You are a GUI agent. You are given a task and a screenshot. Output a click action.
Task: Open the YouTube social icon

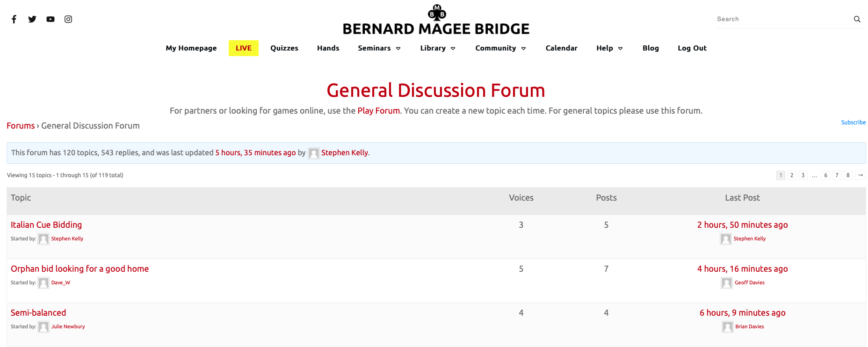pyautogui.click(x=51, y=19)
